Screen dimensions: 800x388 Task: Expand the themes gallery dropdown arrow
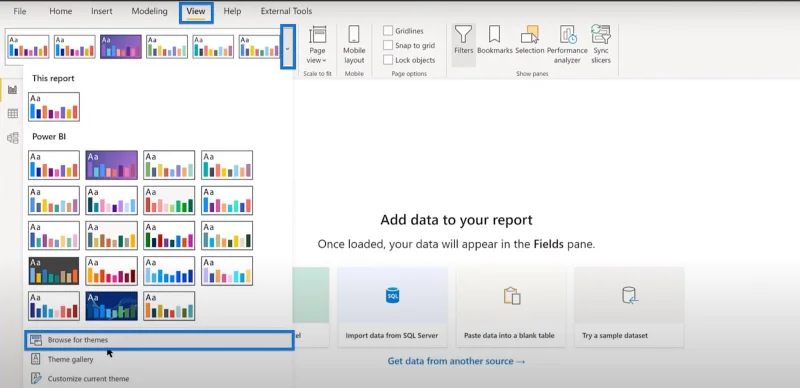(288, 47)
